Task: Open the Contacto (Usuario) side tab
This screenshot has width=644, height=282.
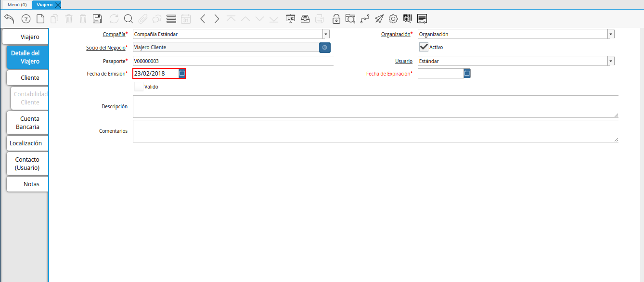Action: 27,164
